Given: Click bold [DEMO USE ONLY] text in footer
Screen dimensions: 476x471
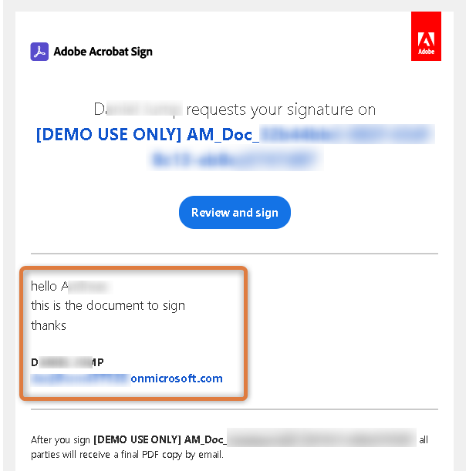Looking at the screenshot, I should tap(158, 440).
